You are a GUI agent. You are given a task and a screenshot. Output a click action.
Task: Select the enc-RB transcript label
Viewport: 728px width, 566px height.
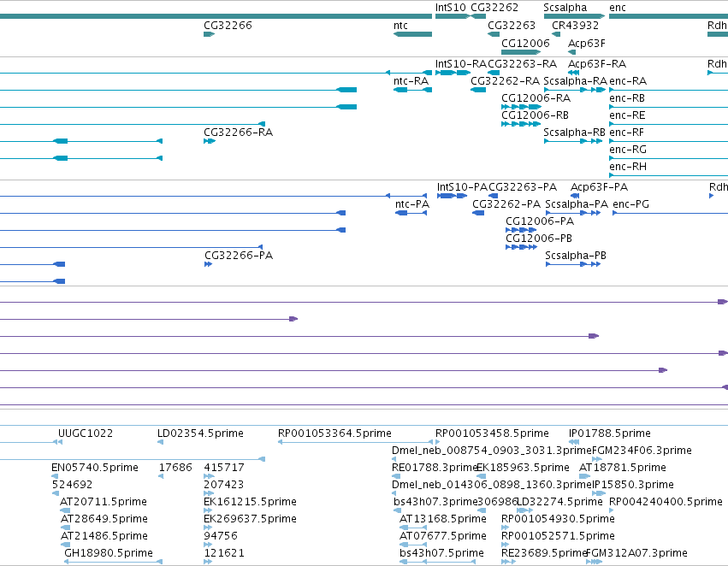[627, 97]
